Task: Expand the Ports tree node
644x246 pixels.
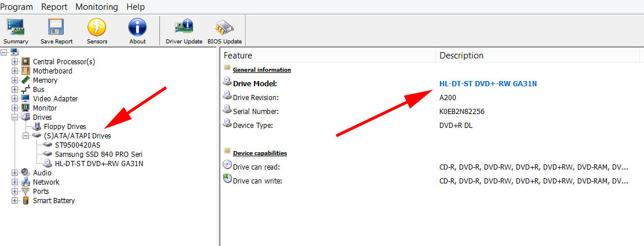Action: pyautogui.click(x=15, y=192)
